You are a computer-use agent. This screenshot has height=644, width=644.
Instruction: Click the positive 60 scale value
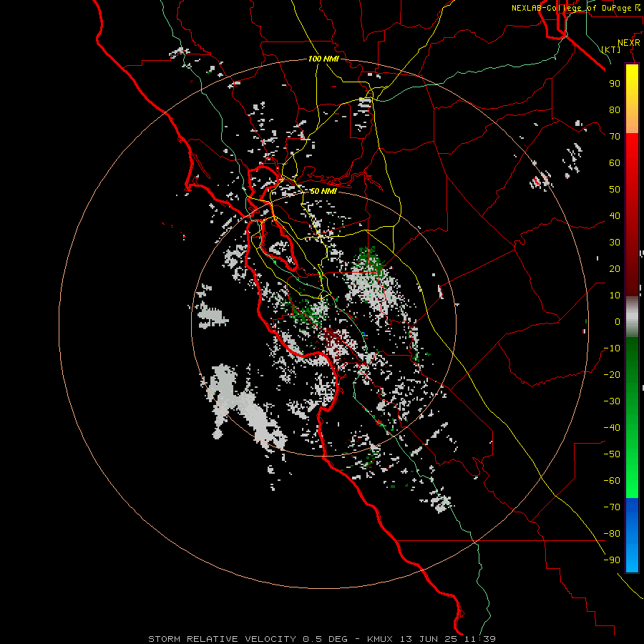(615, 163)
